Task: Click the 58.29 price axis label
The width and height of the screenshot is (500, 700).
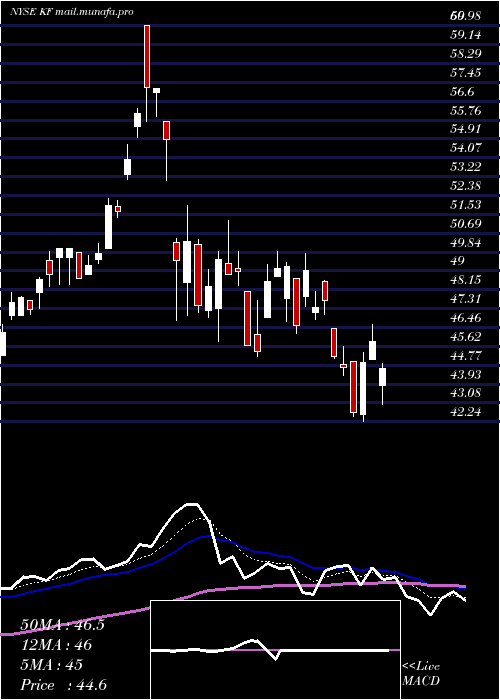Action: pos(466,54)
